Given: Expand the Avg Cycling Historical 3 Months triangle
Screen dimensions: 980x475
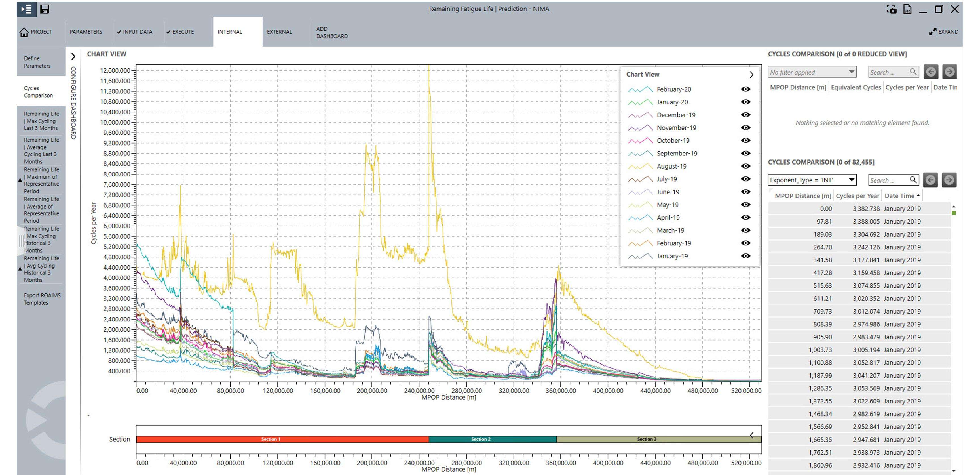Looking at the screenshot, I should point(20,269).
